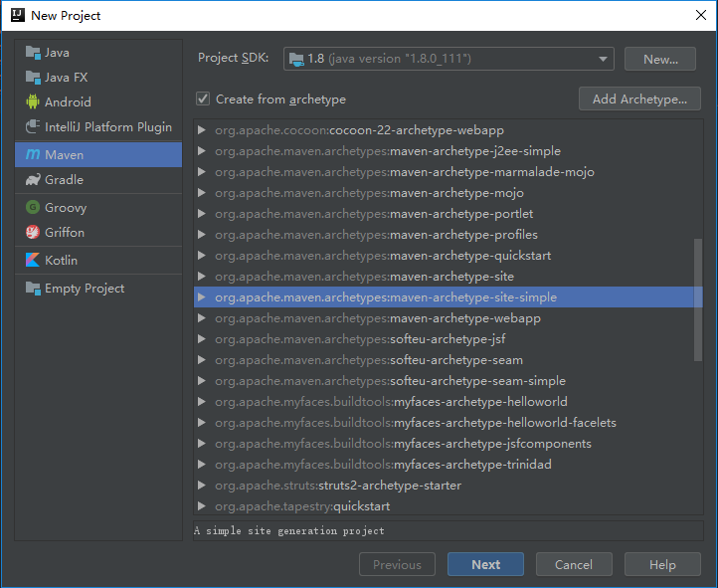Select Android project type
Viewport: 718px width, 588px height.
[x=98, y=101]
